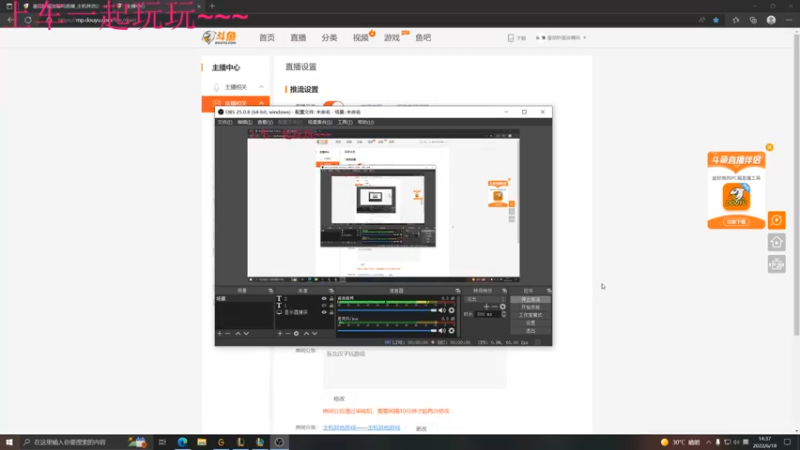Add a scene transition with the plus icon
Image resolution: width=800 pixels, height=450 pixels.
click(x=486, y=307)
